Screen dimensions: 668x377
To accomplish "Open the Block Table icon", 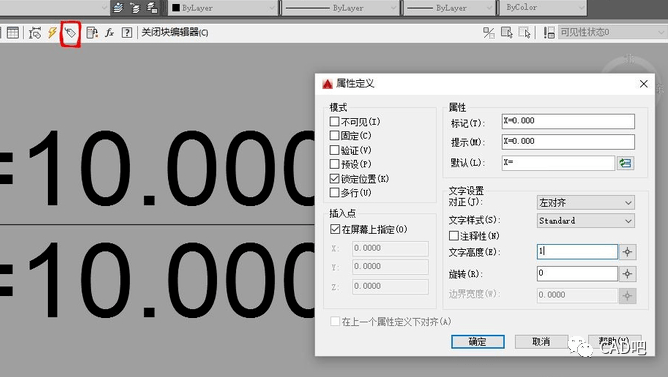I will pos(13,32).
